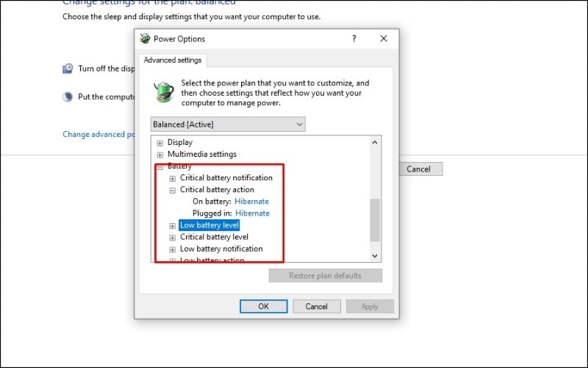Select Critical battery action label
The width and height of the screenshot is (588, 368).
point(217,190)
